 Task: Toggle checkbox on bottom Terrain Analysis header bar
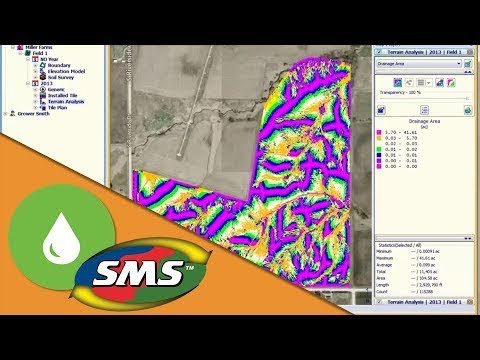(379, 302)
